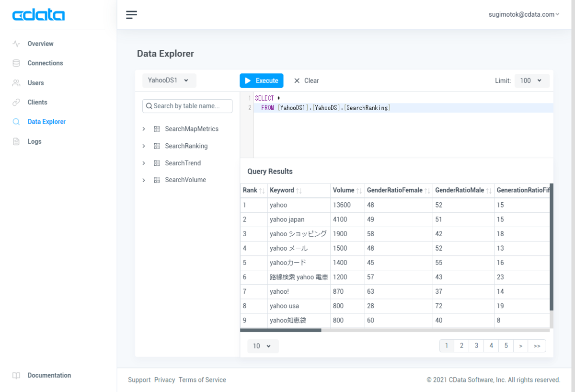Open Clients in the sidebar
575x392 pixels.
pos(37,102)
